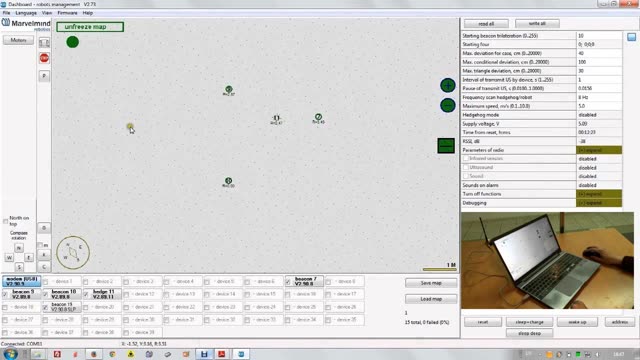Expand the Turn off functions row
The image size is (640, 360).
(599, 194)
